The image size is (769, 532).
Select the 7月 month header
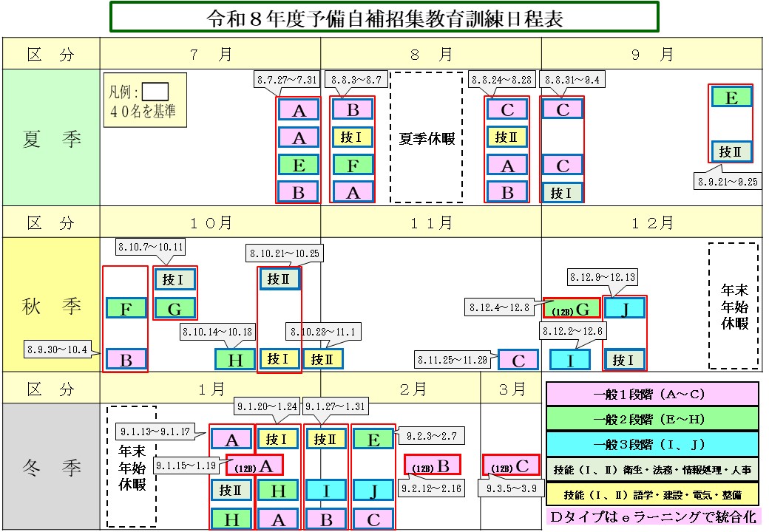point(211,54)
